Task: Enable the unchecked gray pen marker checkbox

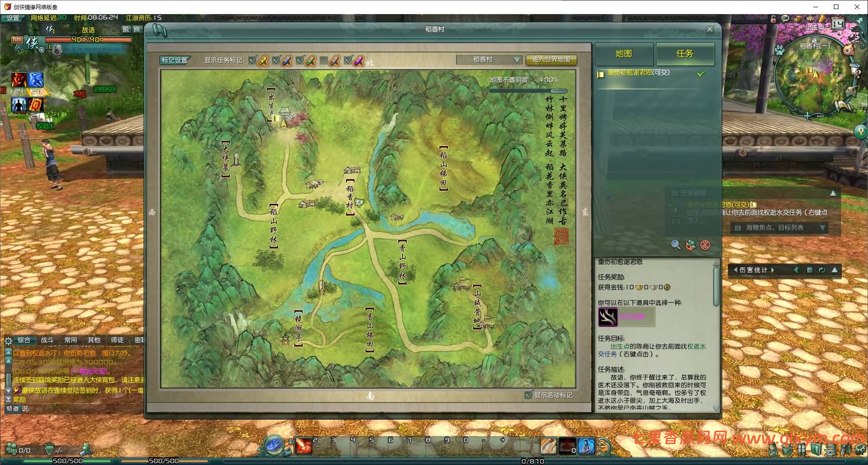Action: [x=324, y=60]
